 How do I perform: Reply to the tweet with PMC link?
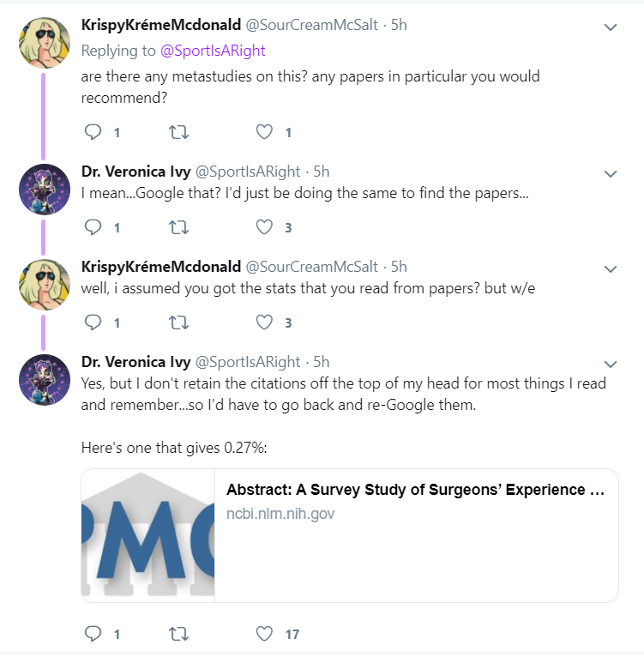click(x=94, y=634)
